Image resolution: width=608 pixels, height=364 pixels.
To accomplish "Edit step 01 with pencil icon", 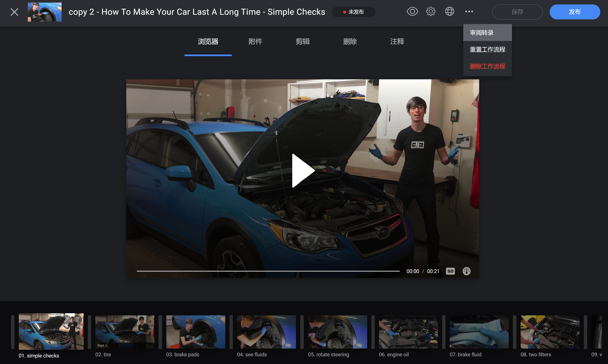I will point(67,319).
